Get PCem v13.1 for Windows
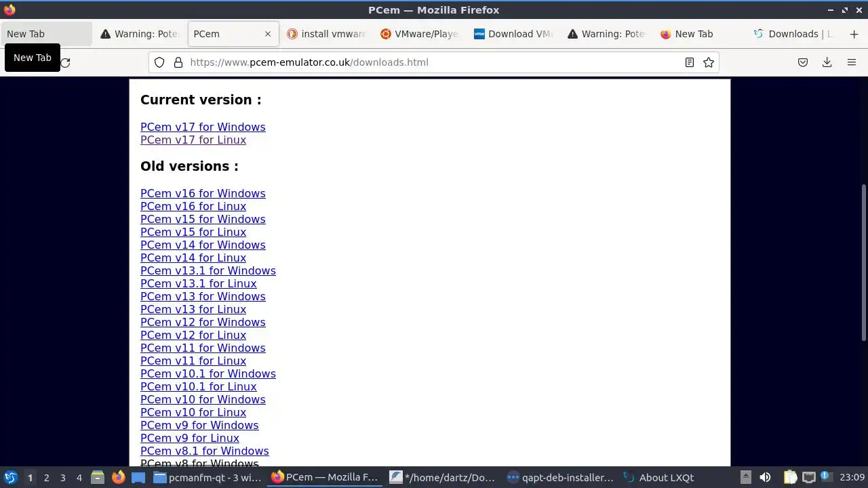This screenshot has height=488, width=868. pyautogui.click(x=208, y=271)
